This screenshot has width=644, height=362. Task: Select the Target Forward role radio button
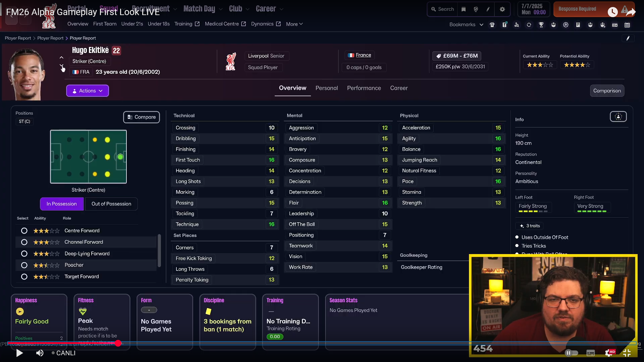click(24, 277)
